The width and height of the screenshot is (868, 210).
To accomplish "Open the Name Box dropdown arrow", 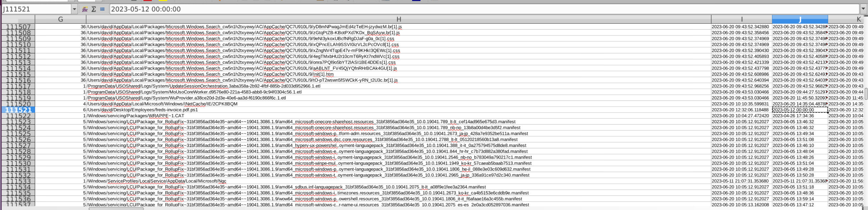I will (x=74, y=9).
